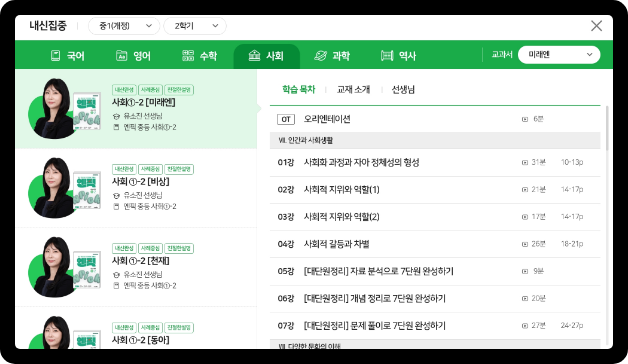This screenshot has width=628, height=364.
Task: Open lecture 사회적 갈등과 차별
Action: (336, 244)
